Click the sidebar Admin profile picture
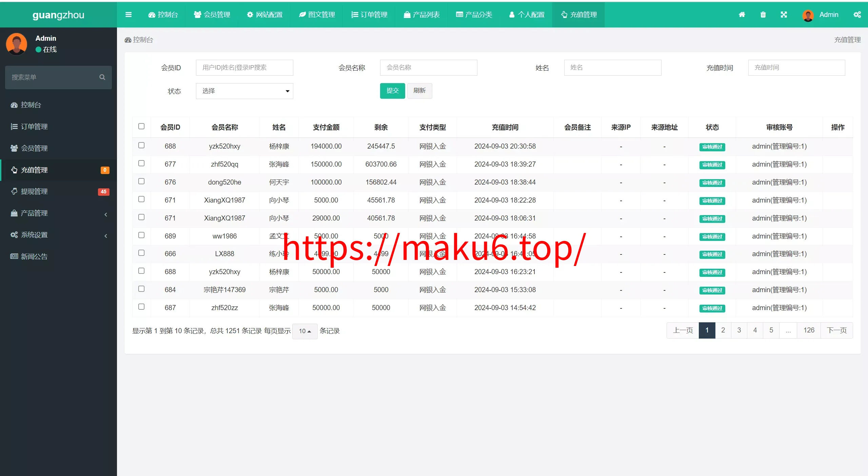Screen dimensions: 868x476 click(16, 44)
